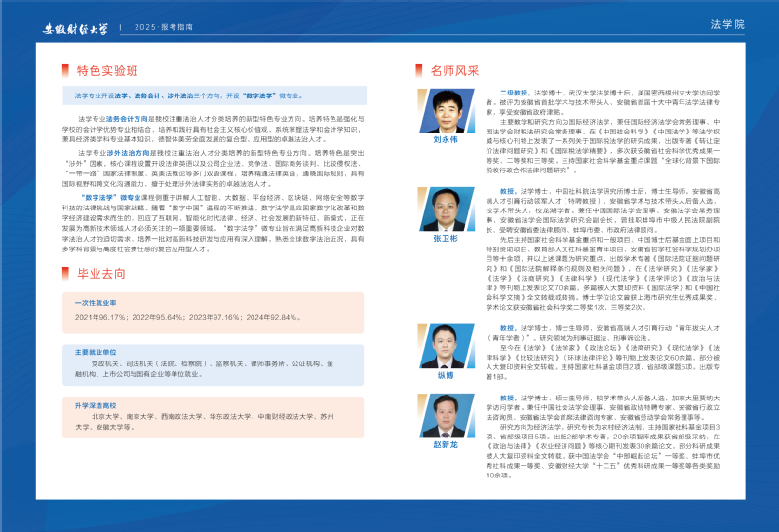
Task: Click the portrait photo of 张卫彬
Action: [x=447, y=209]
